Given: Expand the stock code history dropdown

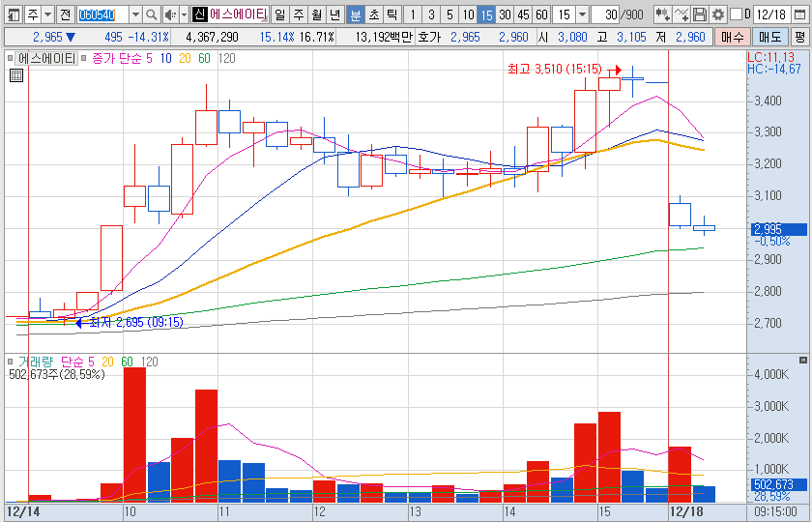Looking at the screenshot, I should point(135,14).
